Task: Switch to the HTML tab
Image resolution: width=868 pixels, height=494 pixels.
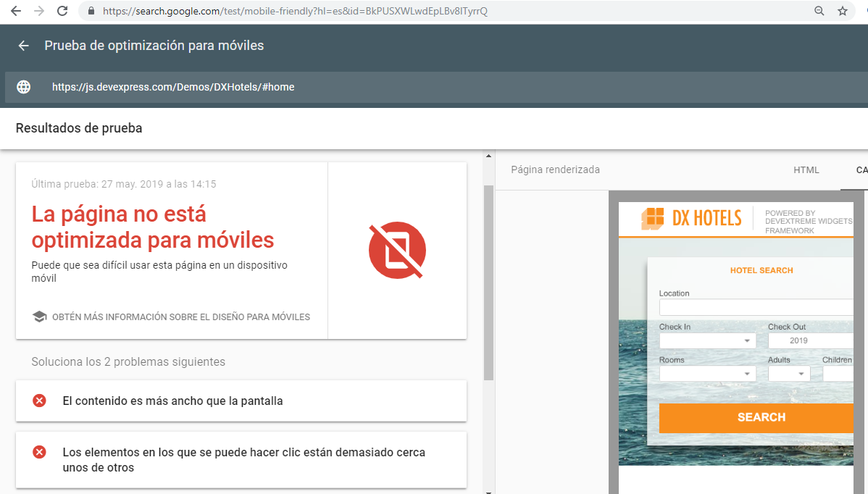Action: [806, 170]
